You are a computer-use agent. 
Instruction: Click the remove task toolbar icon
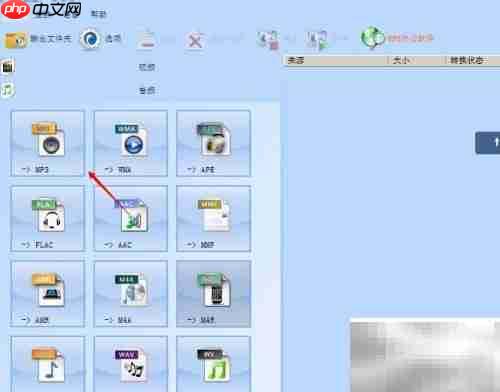[148, 39]
